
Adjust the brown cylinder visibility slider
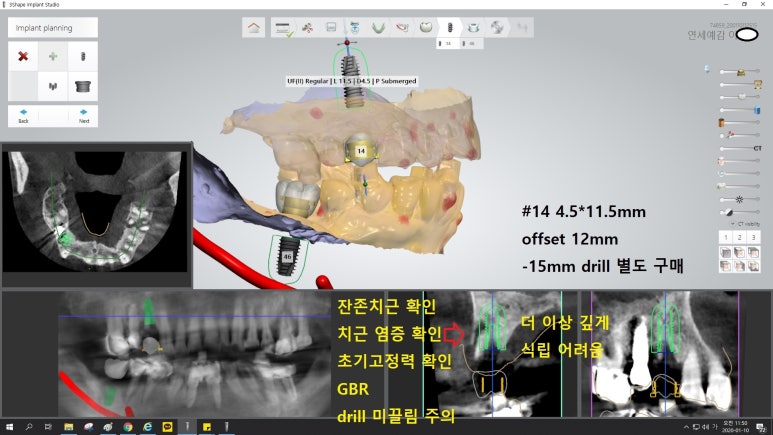coord(739,123)
